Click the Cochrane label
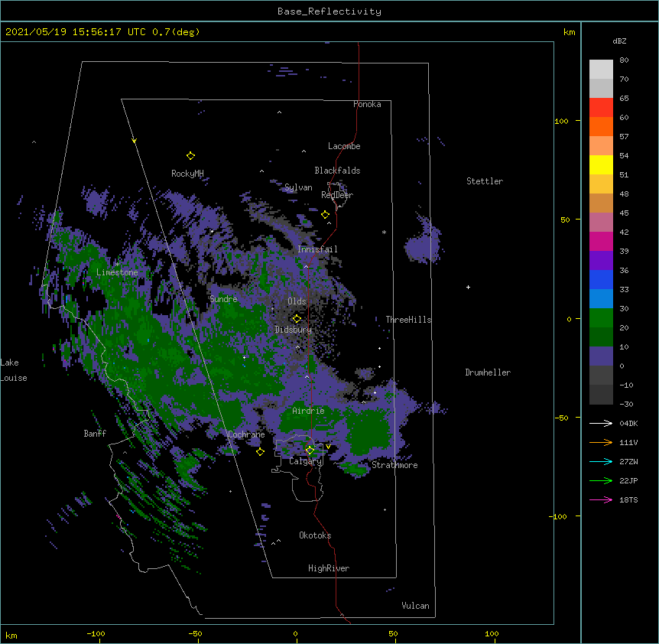The image size is (659, 644). tap(246, 434)
